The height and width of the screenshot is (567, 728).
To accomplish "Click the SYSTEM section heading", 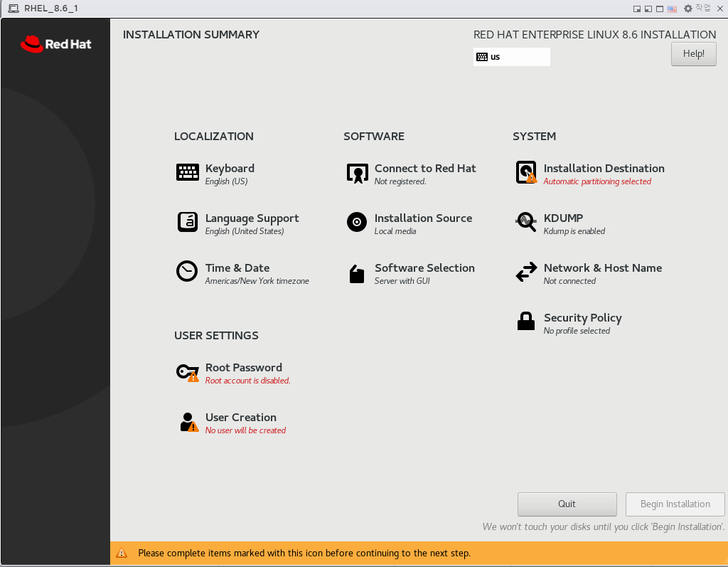I will (x=534, y=136).
